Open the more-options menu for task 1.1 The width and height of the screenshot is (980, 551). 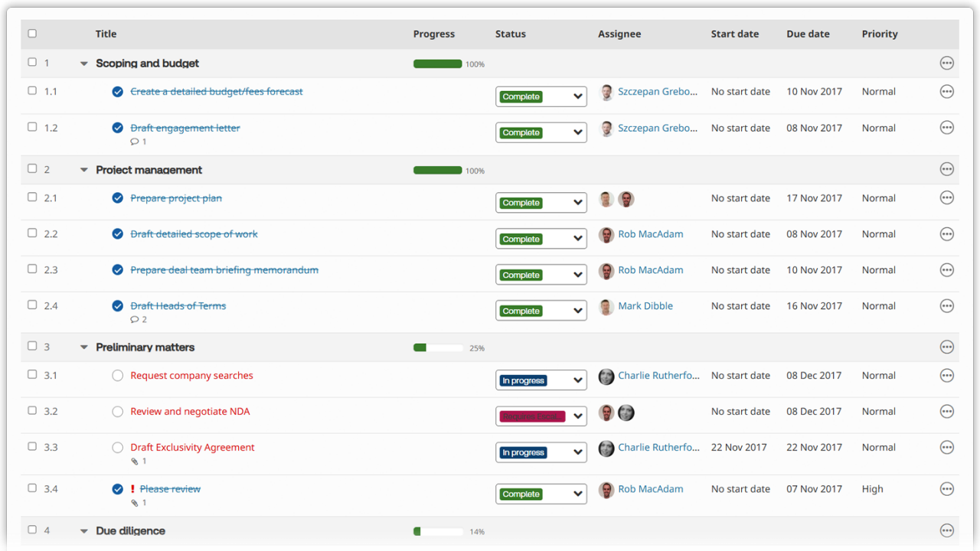[x=946, y=92]
